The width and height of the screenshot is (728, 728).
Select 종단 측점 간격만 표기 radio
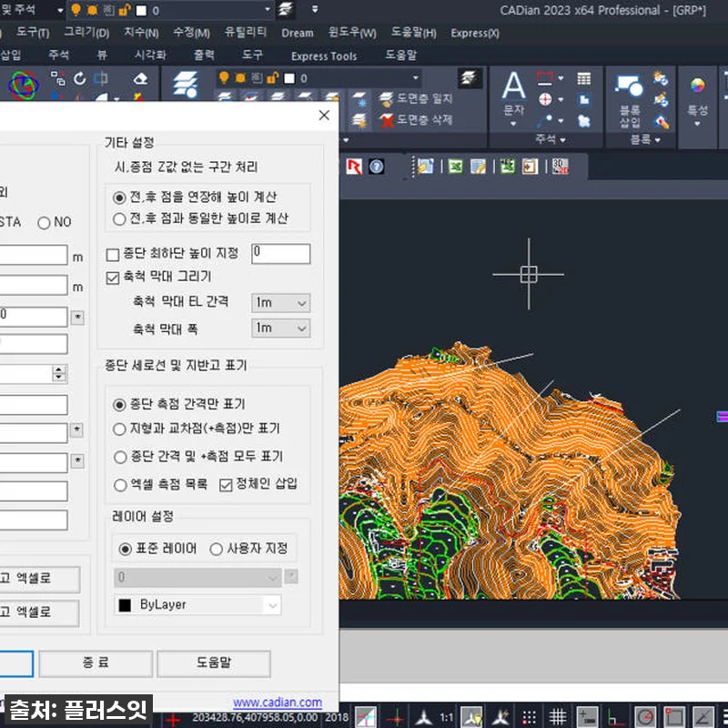pos(119,405)
